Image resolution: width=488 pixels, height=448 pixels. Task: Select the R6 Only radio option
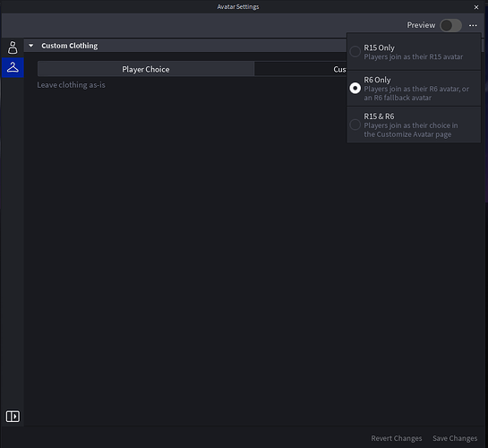point(355,88)
